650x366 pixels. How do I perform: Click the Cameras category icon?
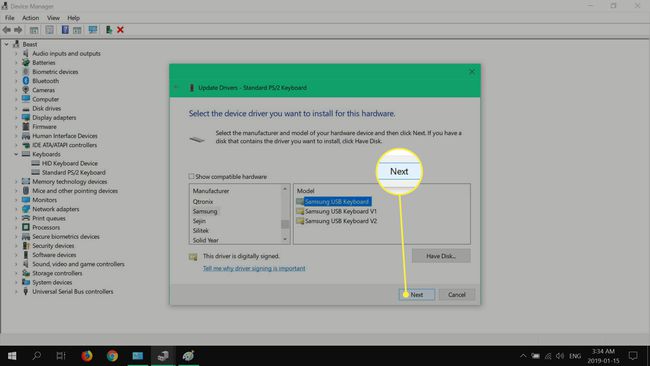[26, 90]
